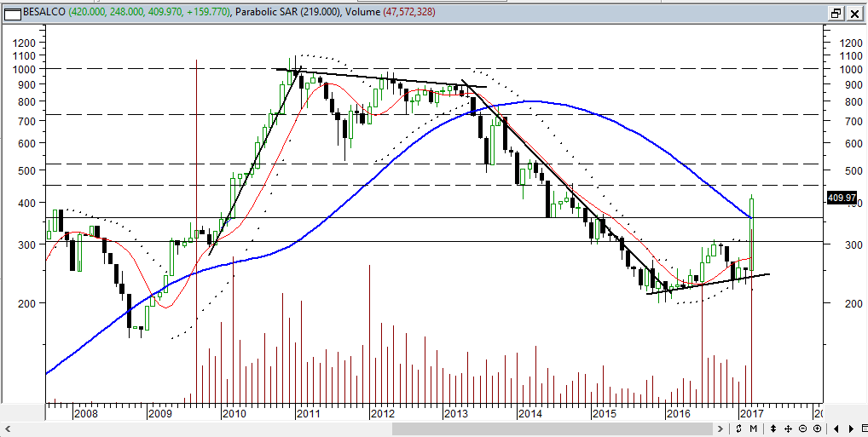The image size is (868, 437).
Task: Click the horizontal scrollbar thumb
Action: click(552, 428)
